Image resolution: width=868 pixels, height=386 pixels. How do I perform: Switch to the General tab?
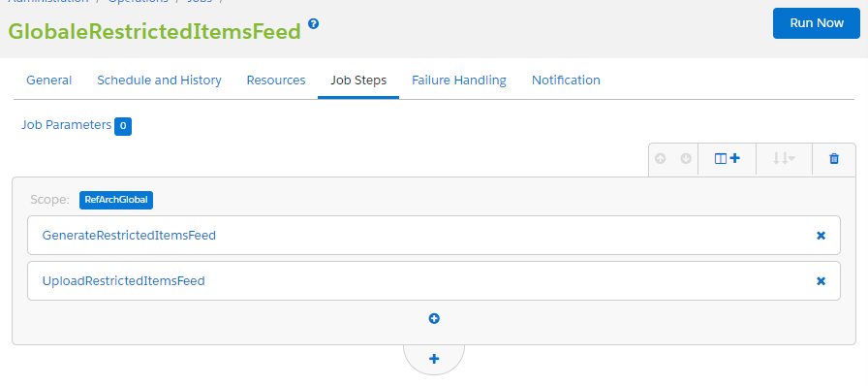[x=49, y=80]
